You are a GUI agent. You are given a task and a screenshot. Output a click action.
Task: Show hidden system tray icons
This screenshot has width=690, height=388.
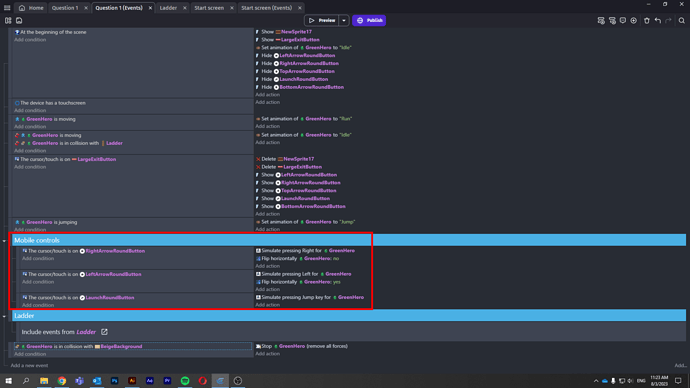pos(596,381)
